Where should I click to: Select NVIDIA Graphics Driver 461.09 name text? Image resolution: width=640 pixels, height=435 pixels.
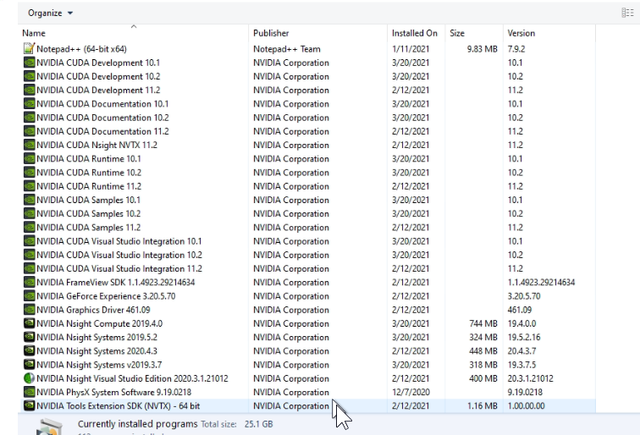(x=93, y=310)
